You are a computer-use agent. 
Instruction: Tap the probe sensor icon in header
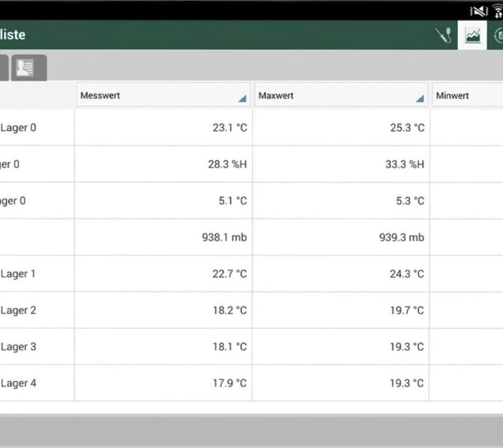click(443, 35)
